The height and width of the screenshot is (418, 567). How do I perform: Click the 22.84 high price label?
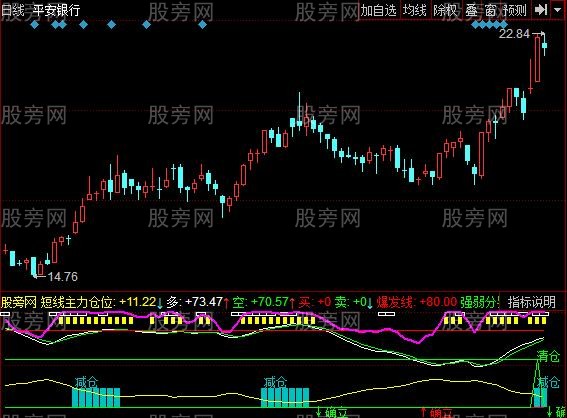click(514, 34)
